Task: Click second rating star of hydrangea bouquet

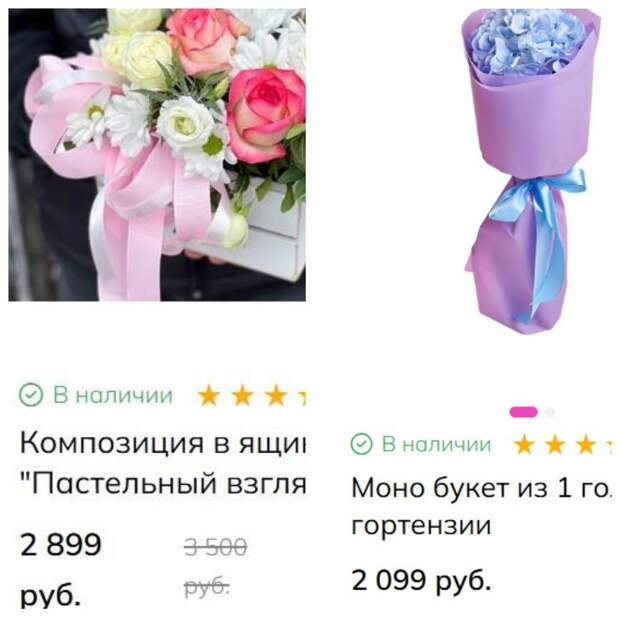Action: [555, 444]
